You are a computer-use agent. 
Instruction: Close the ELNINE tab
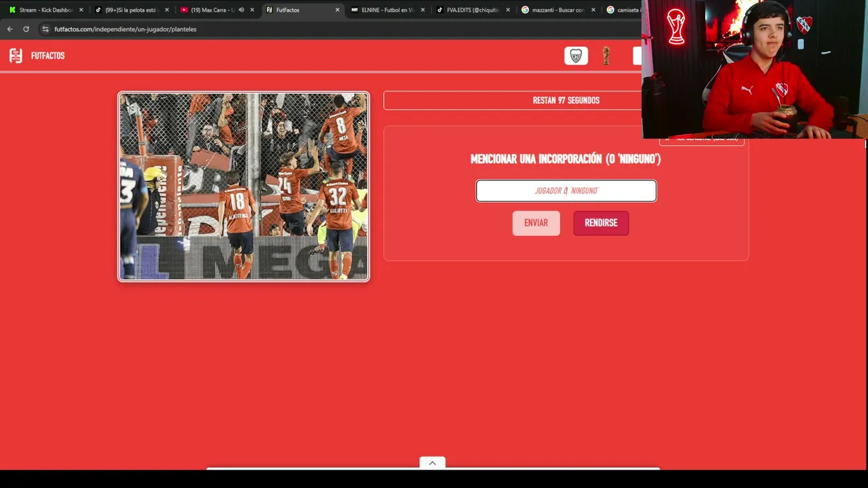point(422,10)
